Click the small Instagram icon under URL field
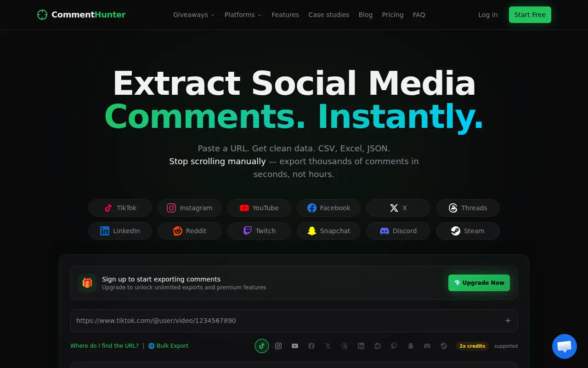 tap(278, 346)
